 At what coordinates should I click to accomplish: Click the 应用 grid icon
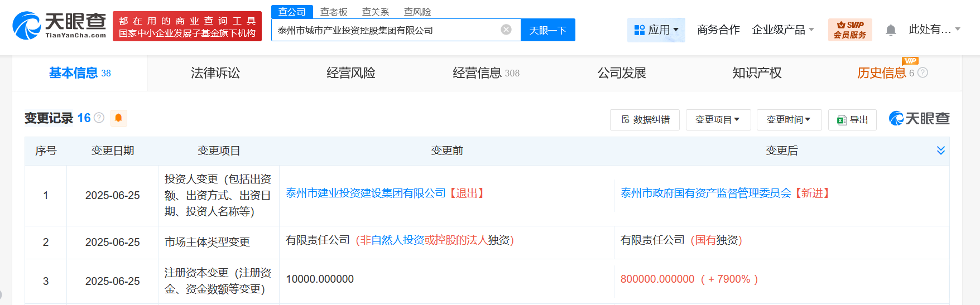[x=640, y=30]
